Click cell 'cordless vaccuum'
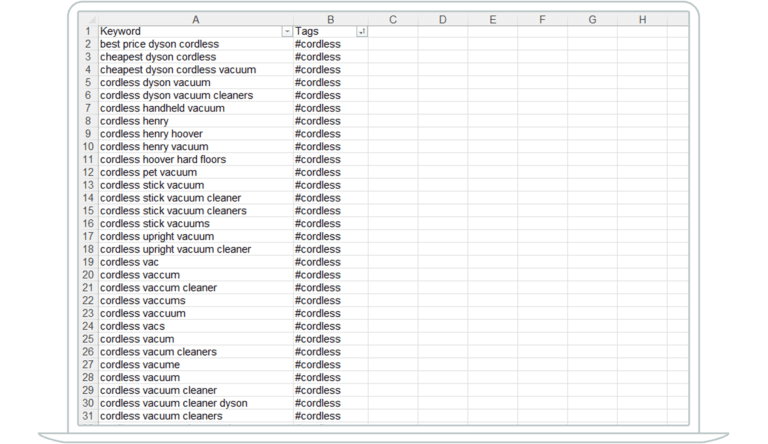Screen dimensions: 768x444 (195, 313)
